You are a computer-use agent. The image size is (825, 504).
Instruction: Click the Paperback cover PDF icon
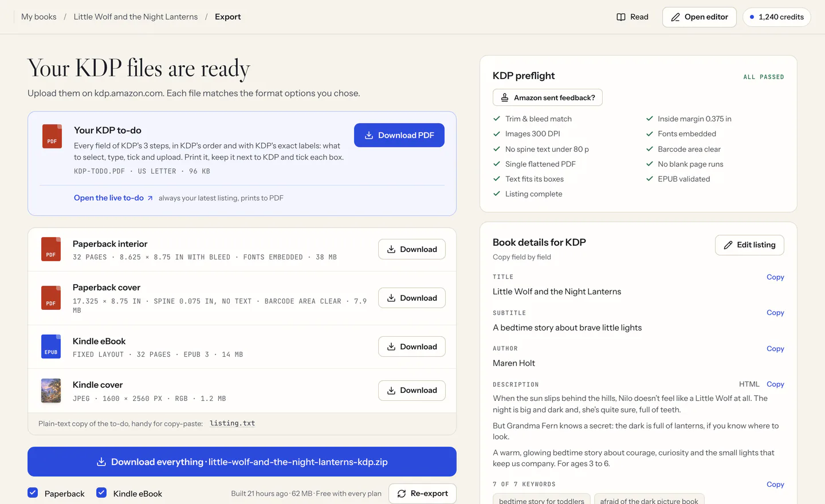pyautogui.click(x=51, y=298)
